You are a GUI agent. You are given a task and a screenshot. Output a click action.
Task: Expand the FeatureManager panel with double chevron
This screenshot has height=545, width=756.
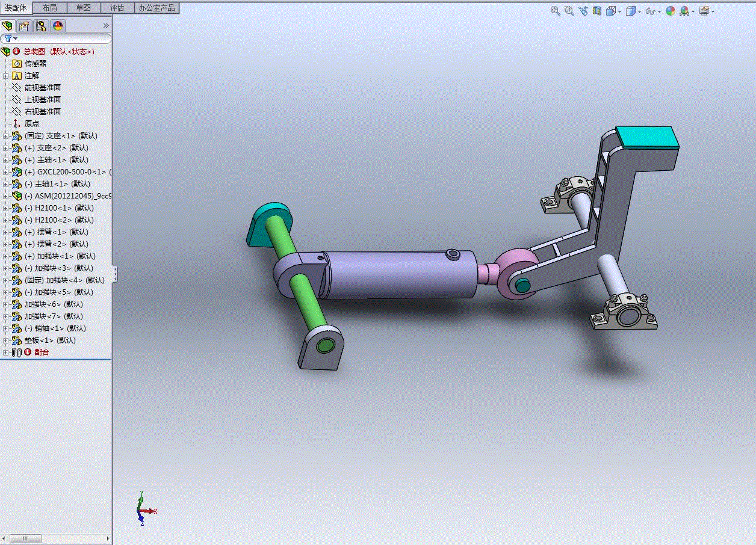tap(106, 26)
